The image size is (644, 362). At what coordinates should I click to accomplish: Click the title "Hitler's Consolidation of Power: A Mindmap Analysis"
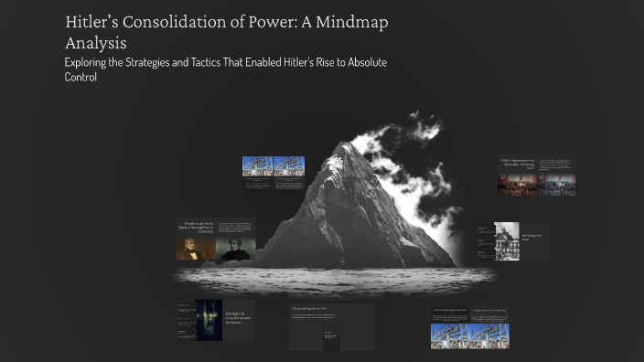pos(226,32)
